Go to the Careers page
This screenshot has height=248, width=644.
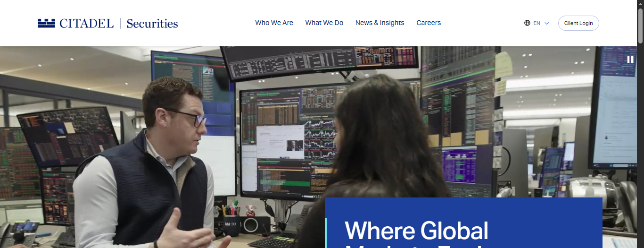tap(429, 23)
